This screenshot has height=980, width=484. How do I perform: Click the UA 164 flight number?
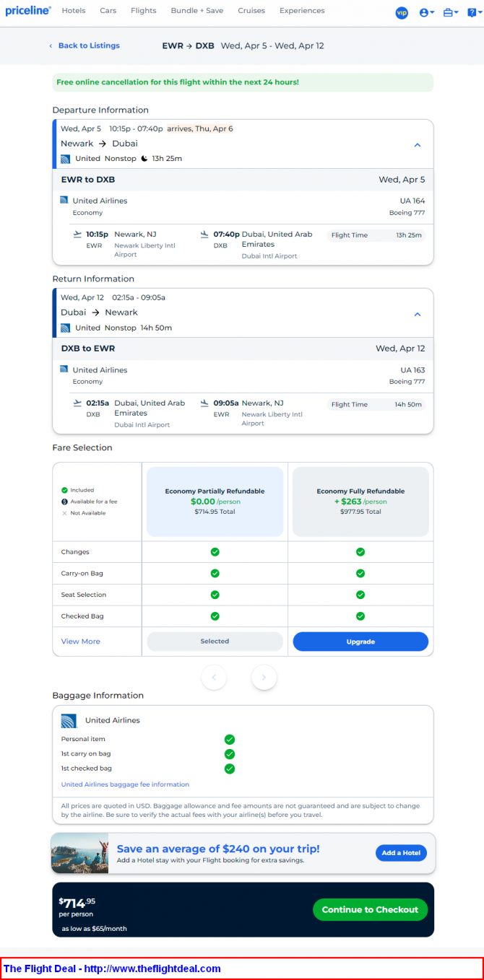click(412, 201)
